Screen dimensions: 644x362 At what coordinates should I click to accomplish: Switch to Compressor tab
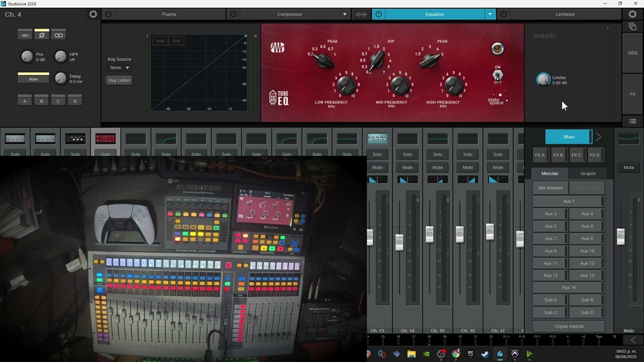tap(289, 15)
